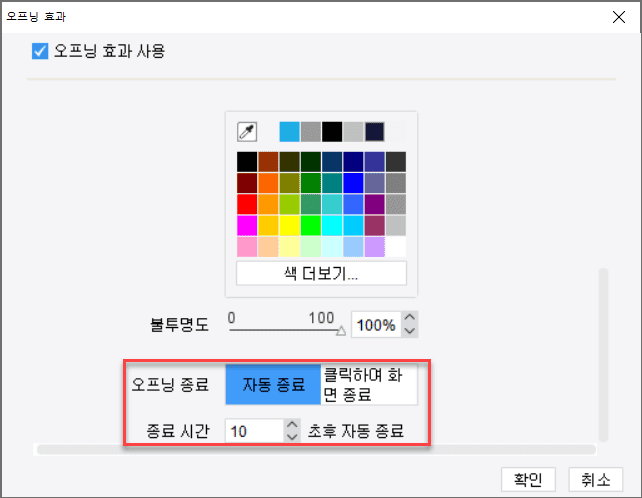Open 색 더보기... for more colors

tap(321, 273)
